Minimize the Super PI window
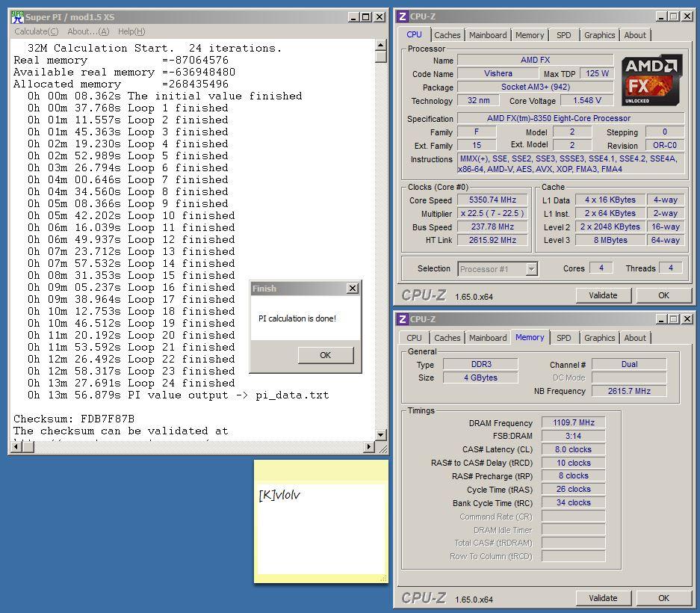The height and width of the screenshot is (613, 700). (x=353, y=17)
